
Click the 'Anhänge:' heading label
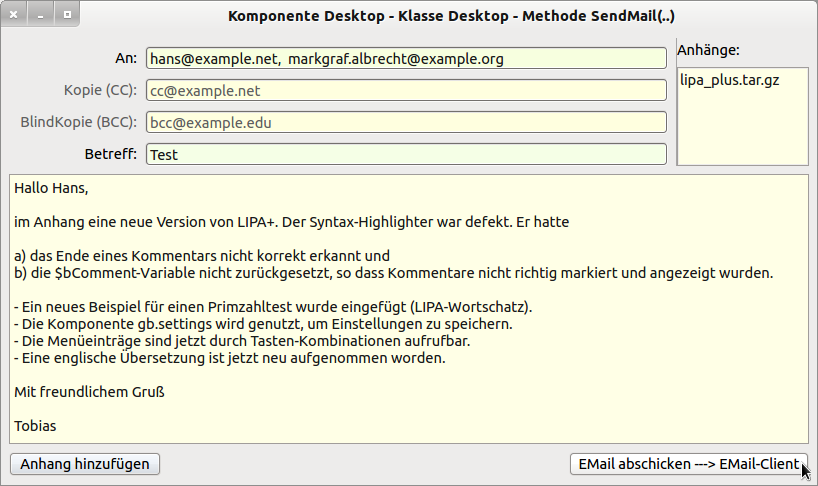[708, 50]
